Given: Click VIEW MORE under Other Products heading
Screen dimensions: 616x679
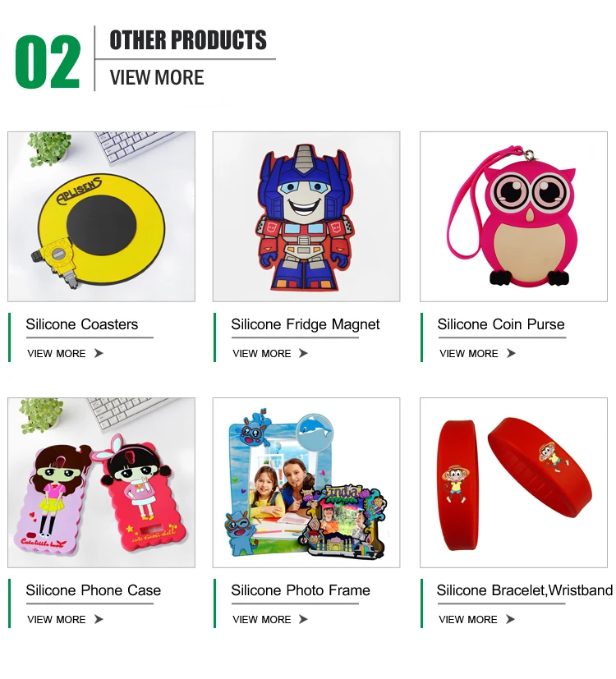Looking at the screenshot, I should [x=157, y=77].
